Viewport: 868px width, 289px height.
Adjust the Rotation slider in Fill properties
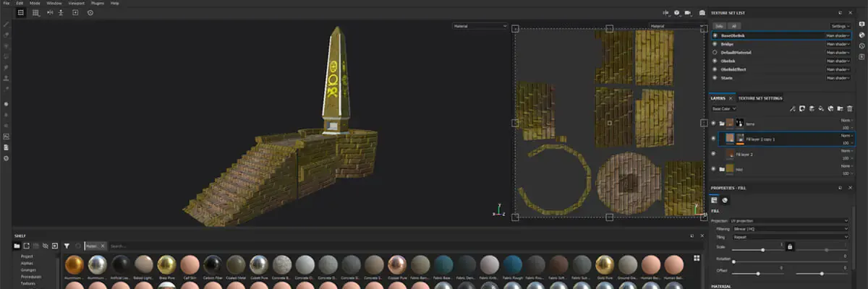point(791,260)
